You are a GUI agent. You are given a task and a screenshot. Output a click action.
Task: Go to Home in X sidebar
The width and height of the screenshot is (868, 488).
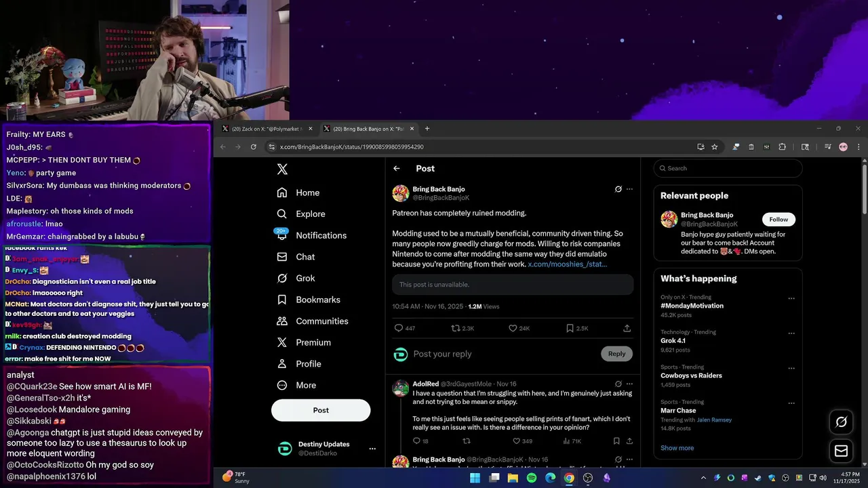click(298, 192)
